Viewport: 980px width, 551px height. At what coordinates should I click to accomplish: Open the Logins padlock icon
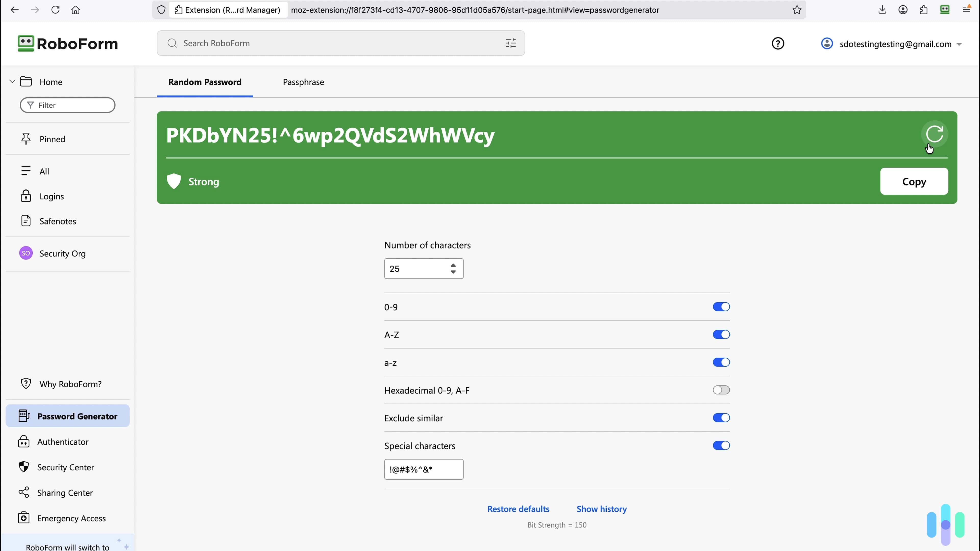(x=26, y=196)
